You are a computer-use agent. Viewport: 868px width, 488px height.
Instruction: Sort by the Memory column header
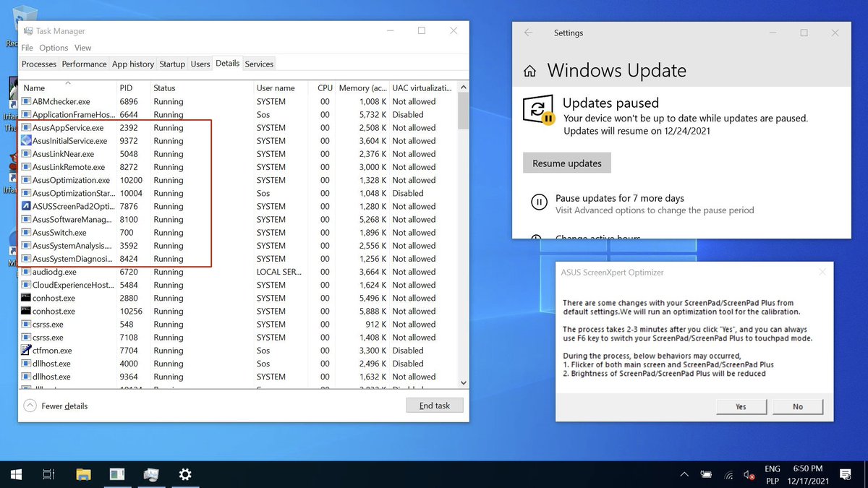(362, 87)
